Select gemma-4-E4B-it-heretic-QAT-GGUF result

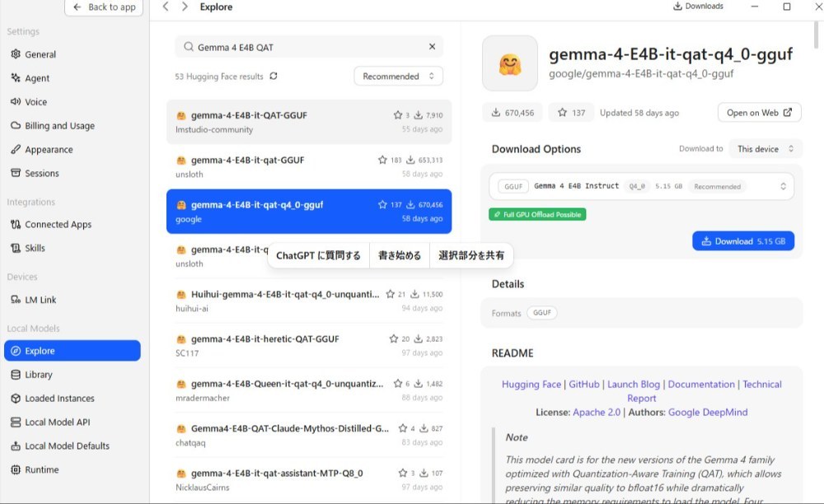point(309,345)
